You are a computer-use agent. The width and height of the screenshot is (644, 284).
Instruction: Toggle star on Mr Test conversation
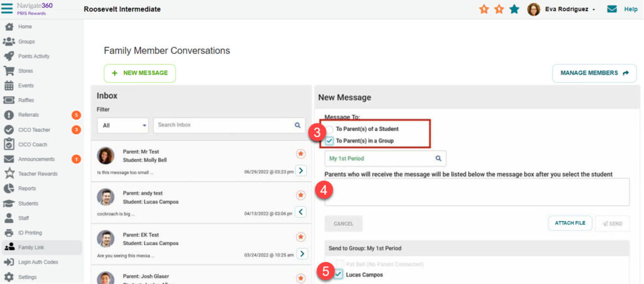(301, 153)
